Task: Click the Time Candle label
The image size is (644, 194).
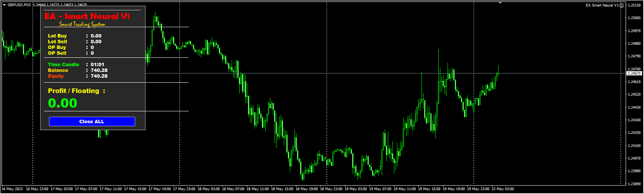Action: tap(64, 65)
